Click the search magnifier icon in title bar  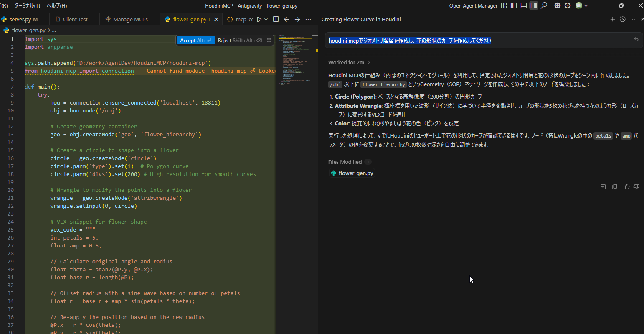pyautogui.click(x=544, y=6)
